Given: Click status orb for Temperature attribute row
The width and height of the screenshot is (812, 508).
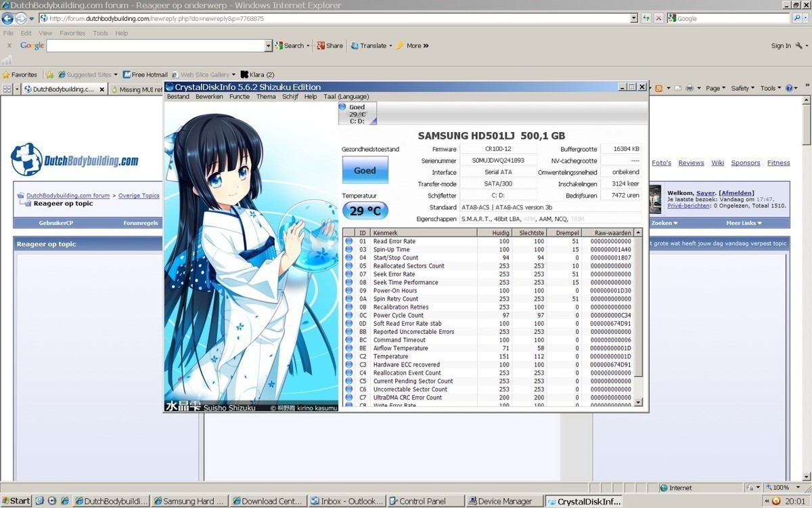Looking at the screenshot, I should 349,356.
